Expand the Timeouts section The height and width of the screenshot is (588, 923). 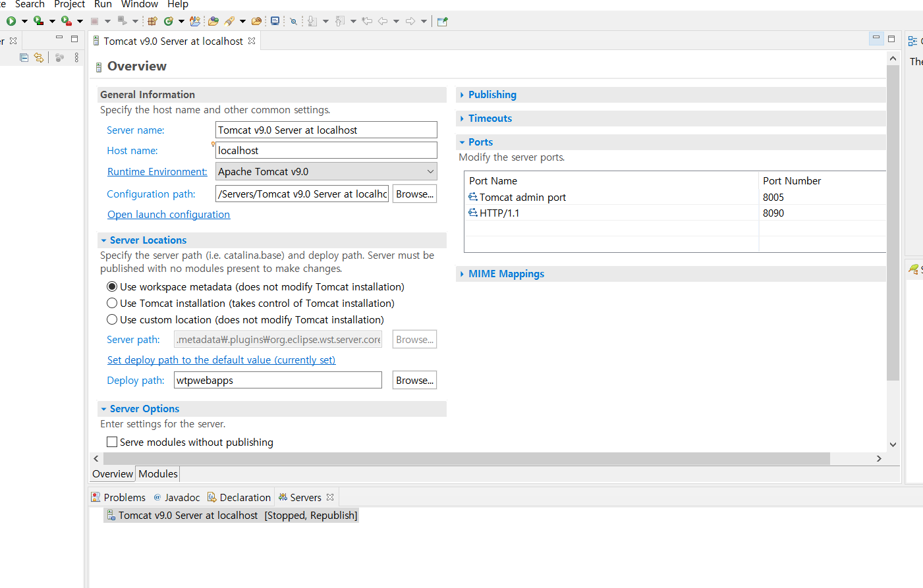[462, 119]
